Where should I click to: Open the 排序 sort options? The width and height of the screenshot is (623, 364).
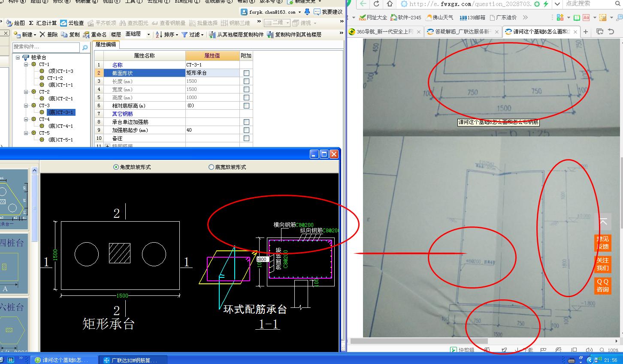coord(166,34)
